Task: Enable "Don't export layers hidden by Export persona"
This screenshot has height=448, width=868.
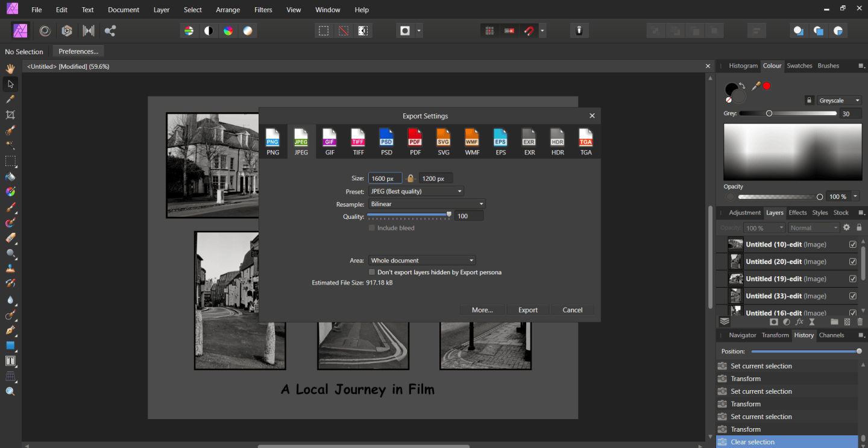Action: 372,273
